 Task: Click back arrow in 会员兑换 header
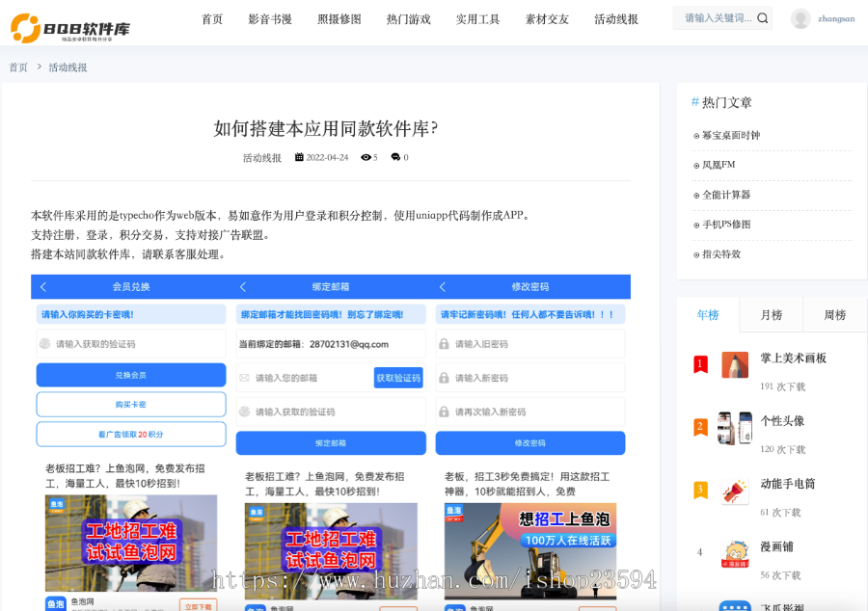point(43,287)
